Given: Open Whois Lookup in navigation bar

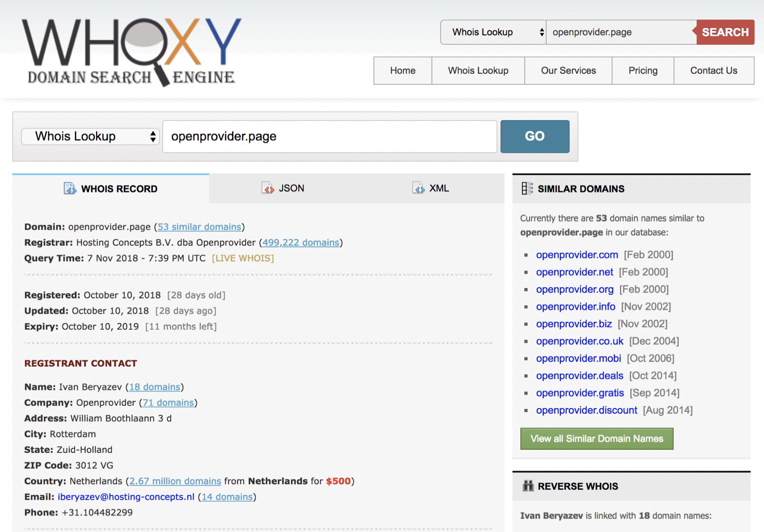Looking at the screenshot, I should tap(478, 70).
